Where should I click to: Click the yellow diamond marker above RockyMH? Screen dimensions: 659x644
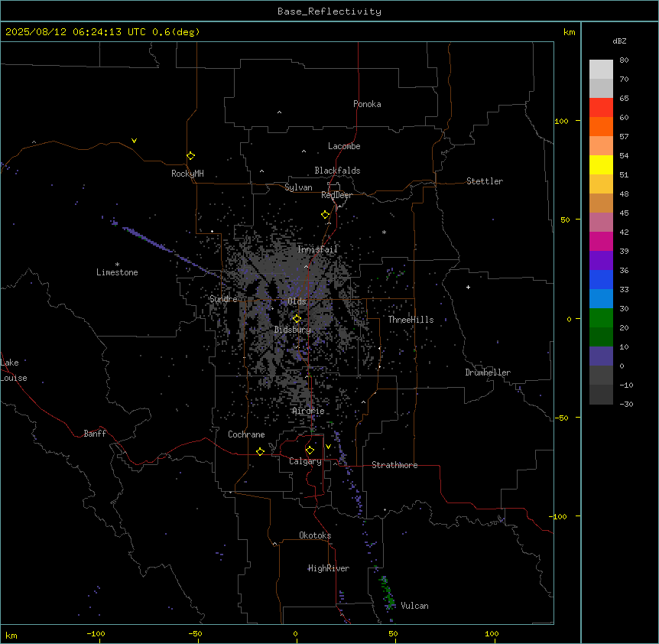[190, 156]
